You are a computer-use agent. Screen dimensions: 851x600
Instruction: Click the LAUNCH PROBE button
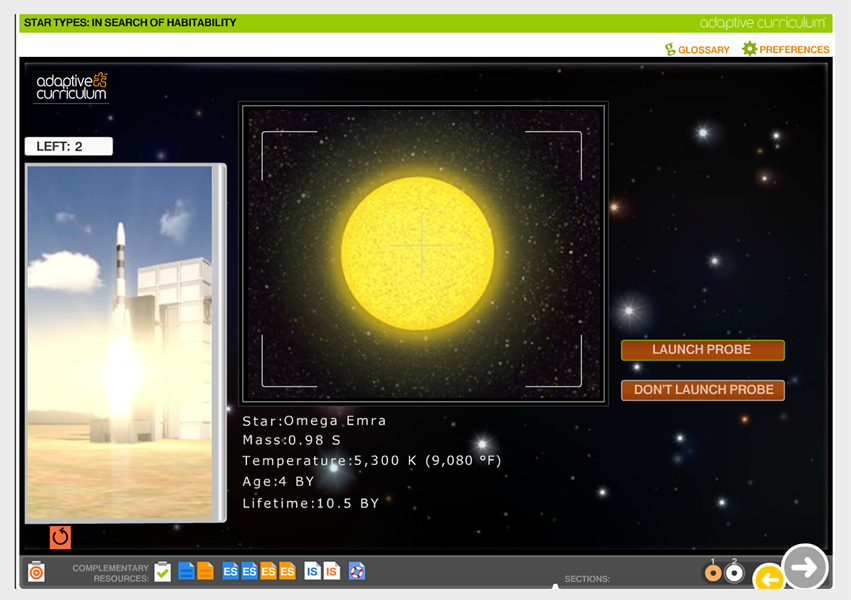pyautogui.click(x=702, y=350)
